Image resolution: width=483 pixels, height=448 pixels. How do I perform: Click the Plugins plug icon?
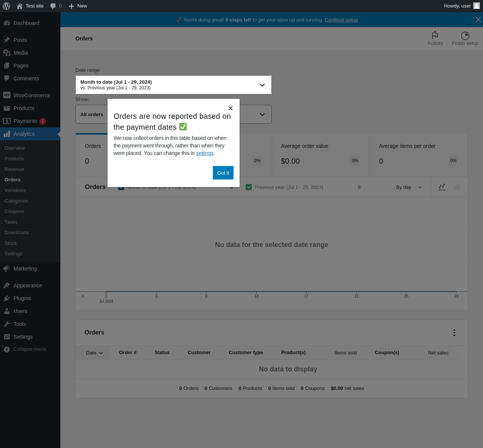pos(7,298)
